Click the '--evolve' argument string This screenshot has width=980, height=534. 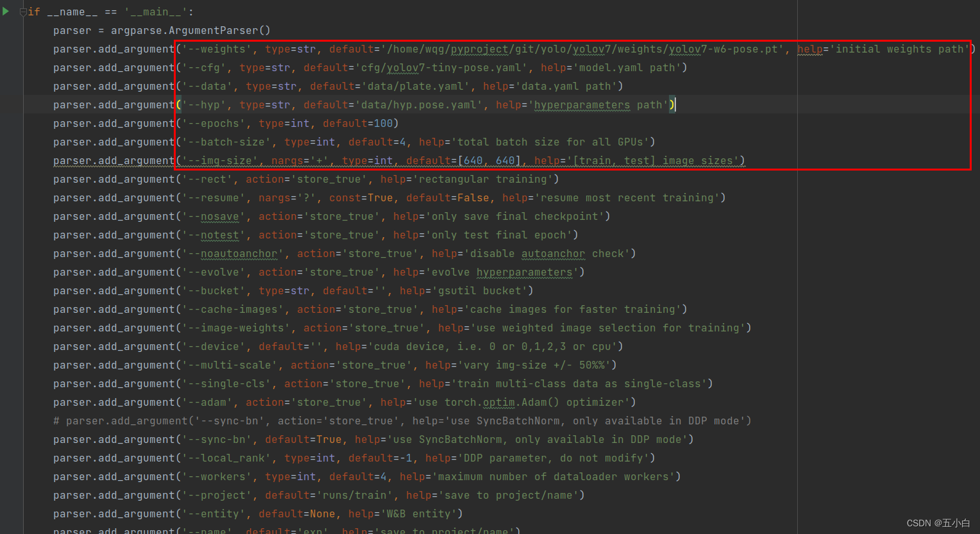click(214, 272)
